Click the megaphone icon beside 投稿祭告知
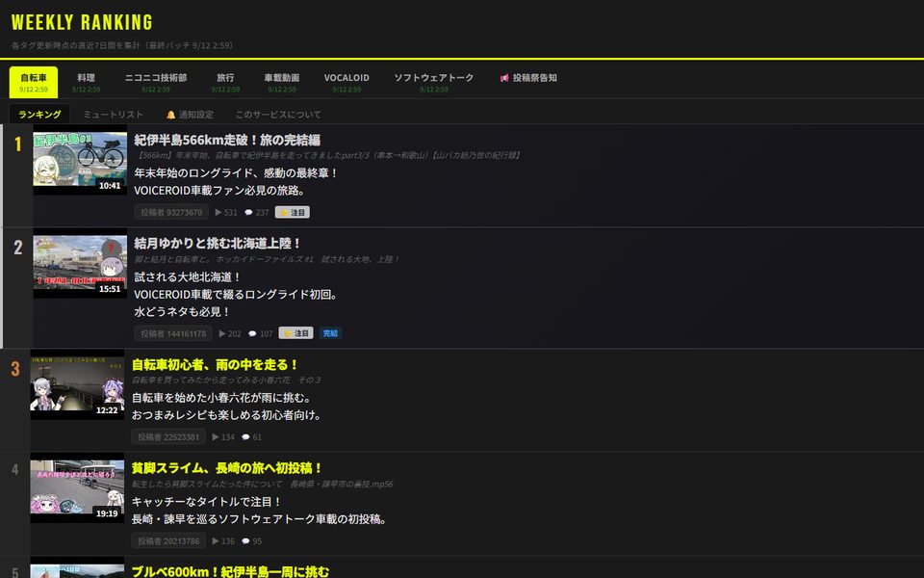 coord(504,78)
